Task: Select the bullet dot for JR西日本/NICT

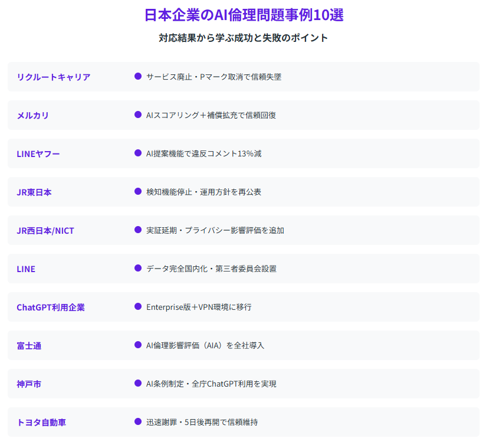Action: [x=138, y=230]
